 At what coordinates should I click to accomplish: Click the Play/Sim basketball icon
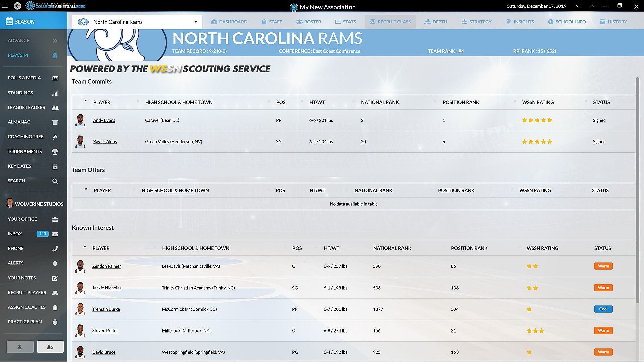click(55, 55)
